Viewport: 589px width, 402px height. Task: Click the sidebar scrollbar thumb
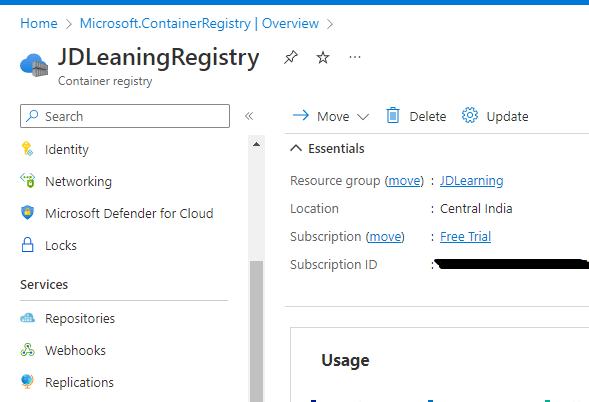(x=256, y=331)
